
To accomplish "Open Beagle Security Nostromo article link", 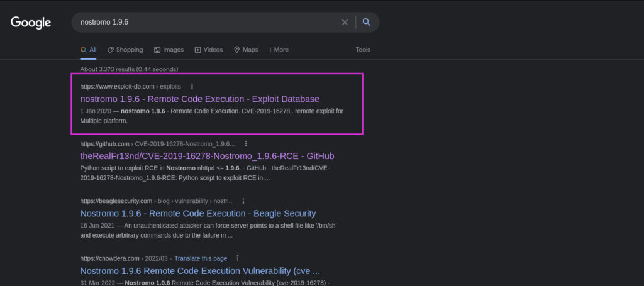I will [197, 214].
